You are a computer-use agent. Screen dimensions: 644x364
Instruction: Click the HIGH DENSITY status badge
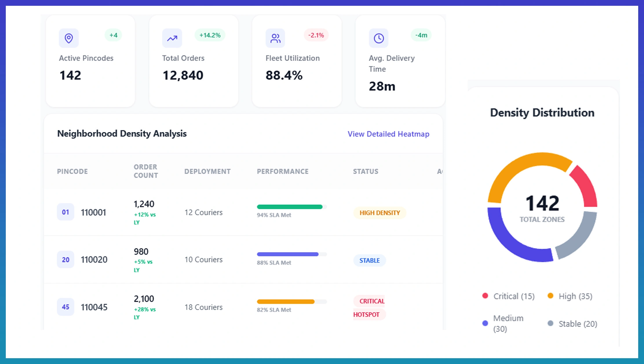point(380,213)
